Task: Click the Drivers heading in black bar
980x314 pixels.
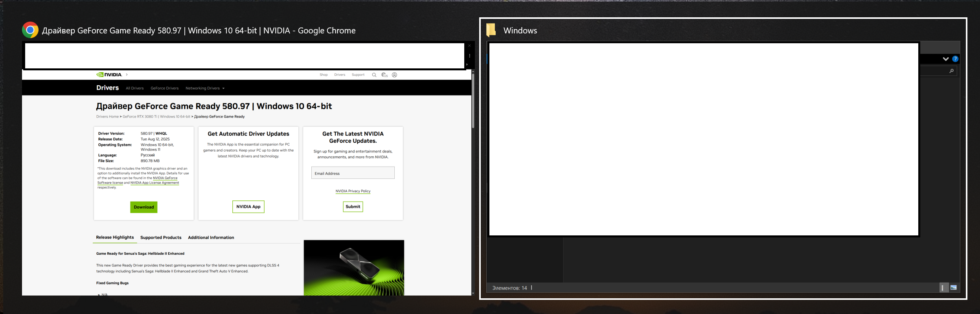Action: [107, 88]
